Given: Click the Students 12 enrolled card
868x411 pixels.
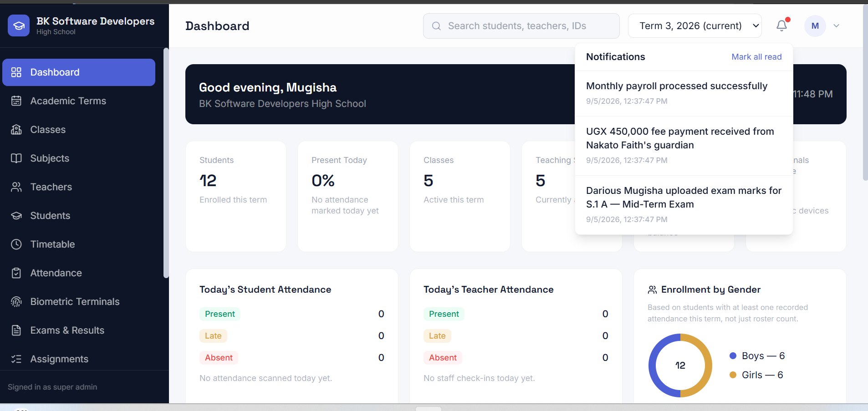Looking at the screenshot, I should click(236, 196).
